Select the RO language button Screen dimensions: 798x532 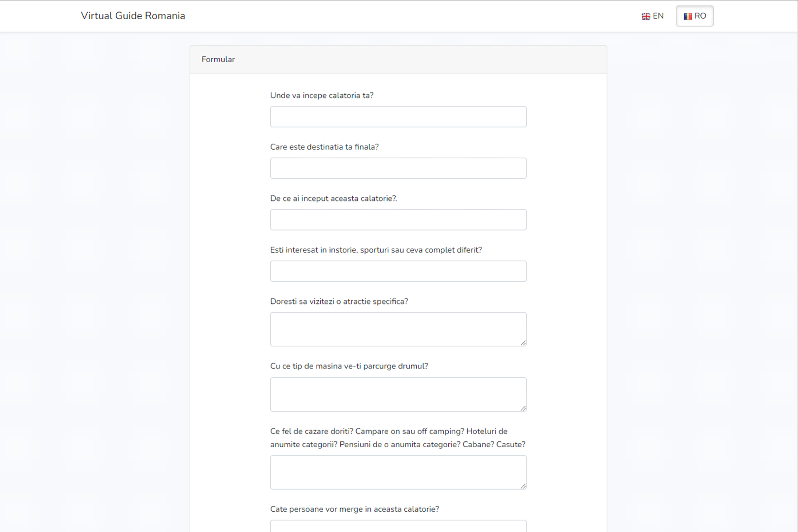click(x=695, y=16)
